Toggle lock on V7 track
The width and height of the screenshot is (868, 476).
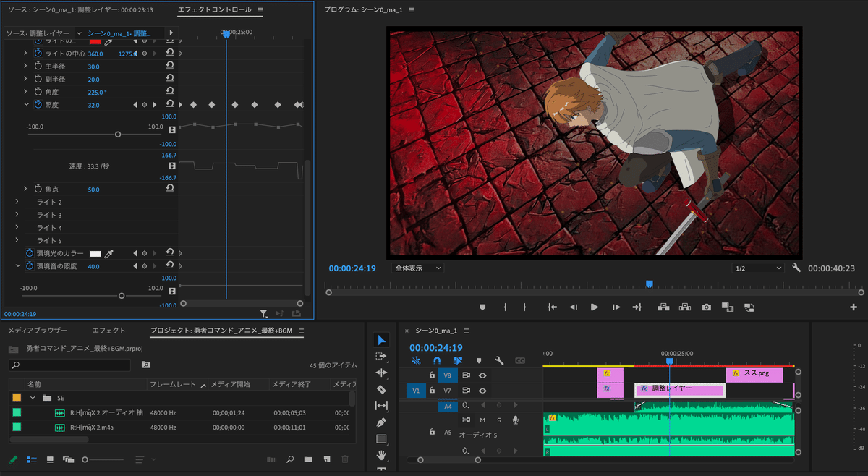pyautogui.click(x=432, y=391)
